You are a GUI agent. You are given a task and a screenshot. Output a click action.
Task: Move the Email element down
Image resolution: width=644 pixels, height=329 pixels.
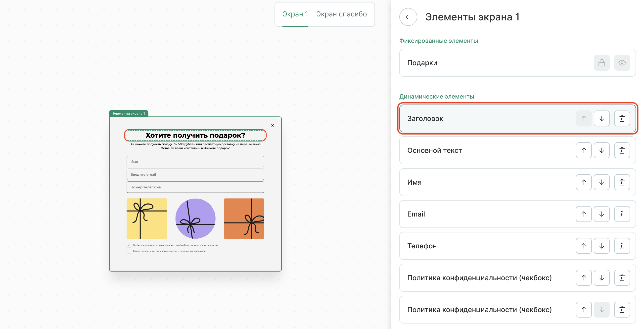tap(601, 214)
